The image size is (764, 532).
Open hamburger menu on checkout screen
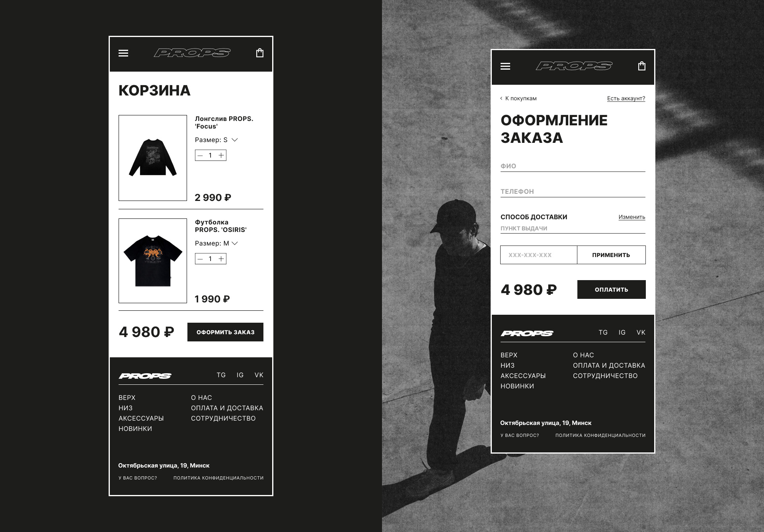tap(505, 66)
